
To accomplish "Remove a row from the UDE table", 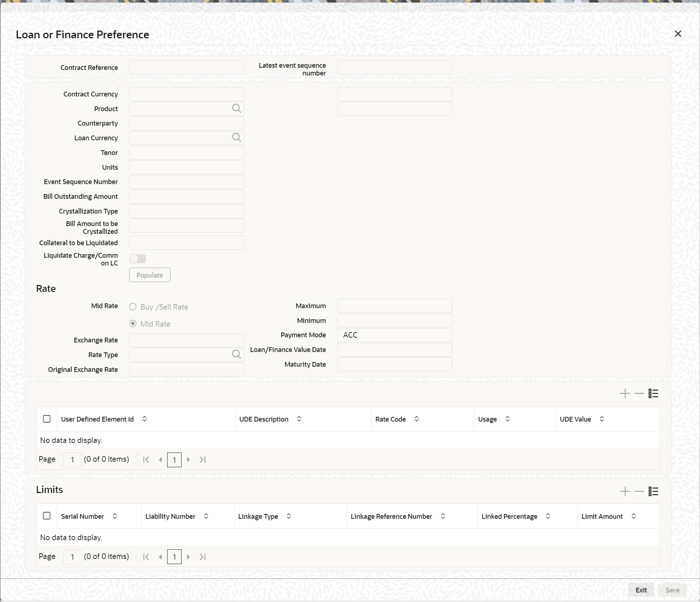I will (639, 394).
